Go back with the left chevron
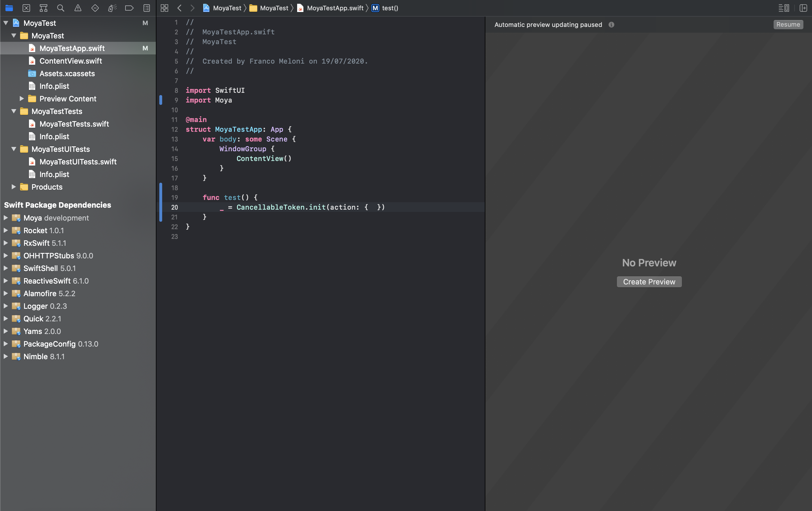812x511 pixels. 179,8
